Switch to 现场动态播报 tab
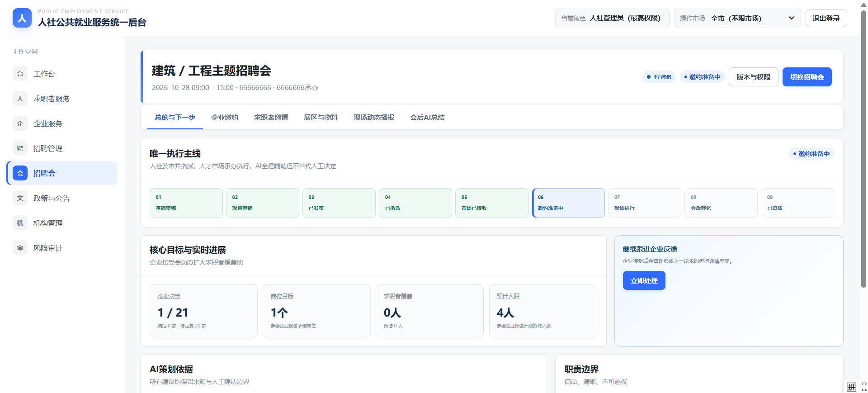The width and height of the screenshot is (868, 393). (x=374, y=117)
